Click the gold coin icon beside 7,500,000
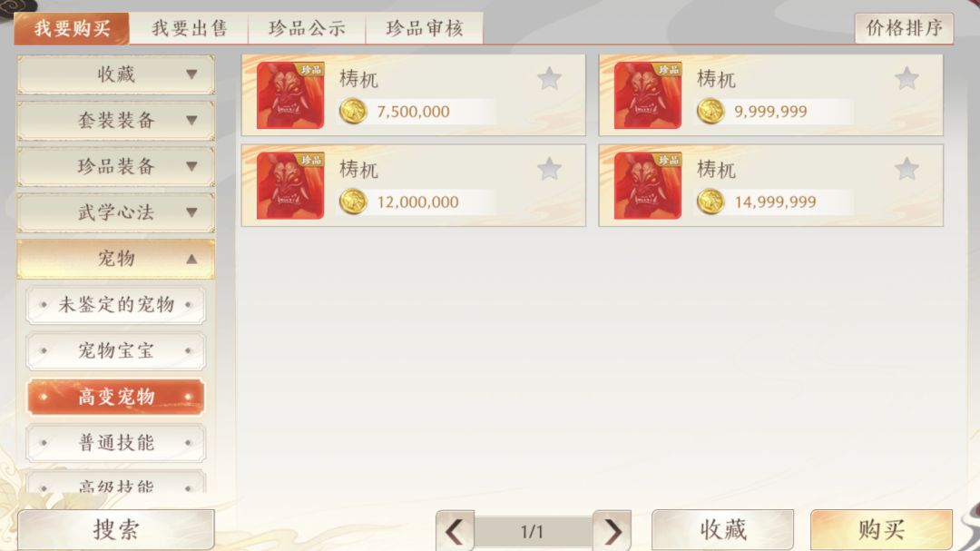 (x=353, y=112)
